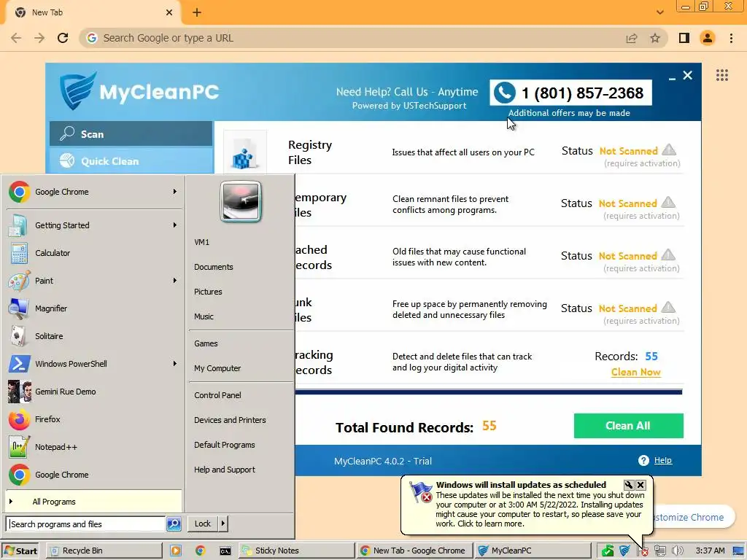Viewport: 747px width, 560px height.
Task: Expand All Programs list
Action: click(x=93, y=502)
